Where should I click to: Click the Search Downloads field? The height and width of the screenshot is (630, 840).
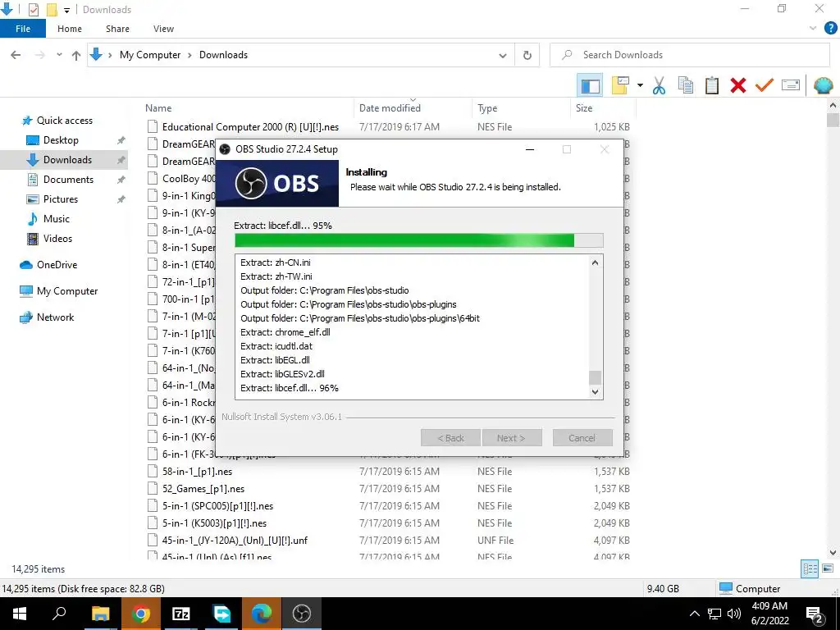689,55
